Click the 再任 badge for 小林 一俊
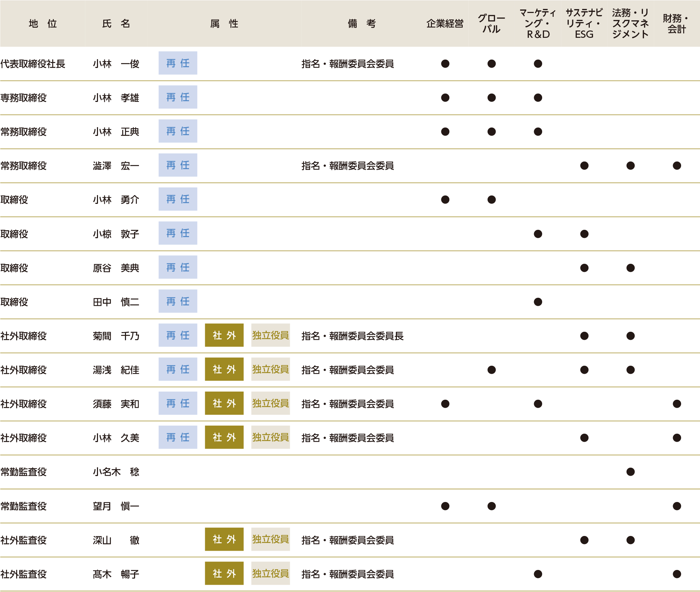Screen dimensions: 700x592 [178, 63]
